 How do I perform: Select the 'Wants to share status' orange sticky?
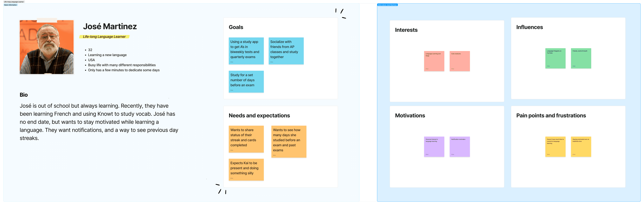(246, 139)
